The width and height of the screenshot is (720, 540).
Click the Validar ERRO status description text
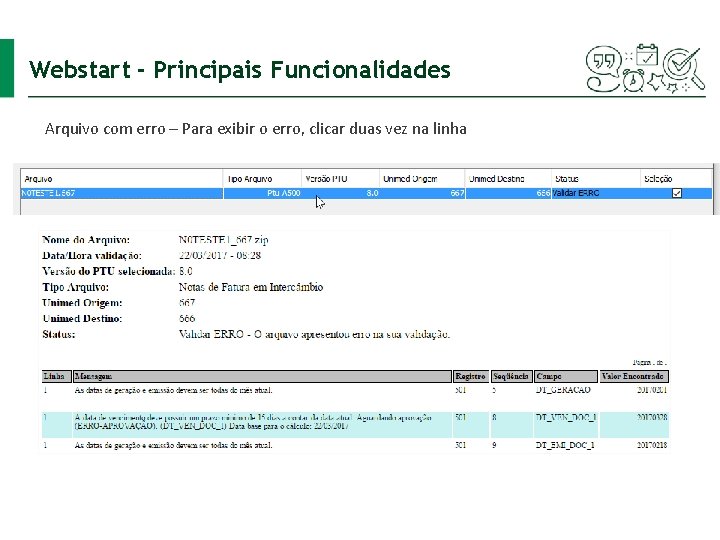pyautogui.click(x=314, y=334)
